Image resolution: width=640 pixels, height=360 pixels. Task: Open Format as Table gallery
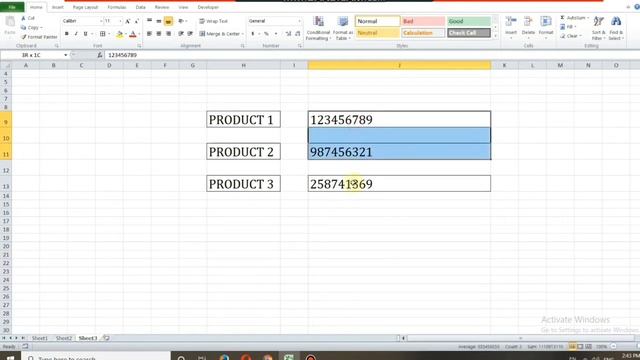(x=343, y=28)
